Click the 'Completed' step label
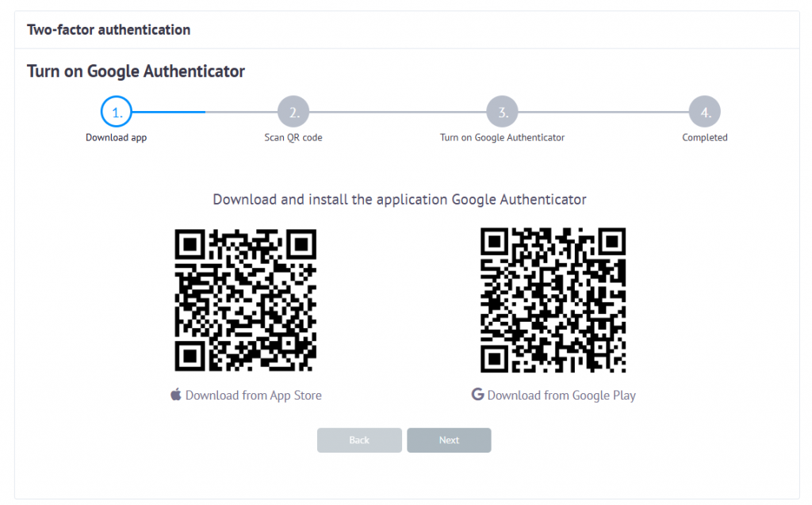The height and width of the screenshot is (505, 812). tap(705, 137)
